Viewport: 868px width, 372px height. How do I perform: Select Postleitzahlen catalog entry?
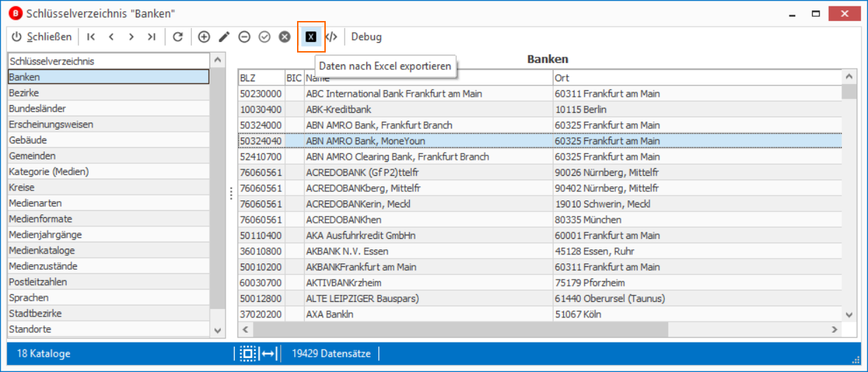tap(109, 282)
